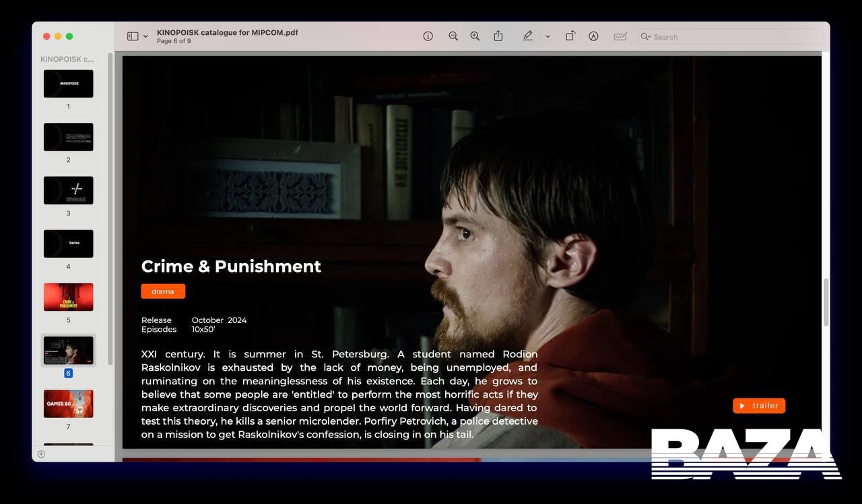
Task: Show the Markup toolbar
Action: point(593,36)
